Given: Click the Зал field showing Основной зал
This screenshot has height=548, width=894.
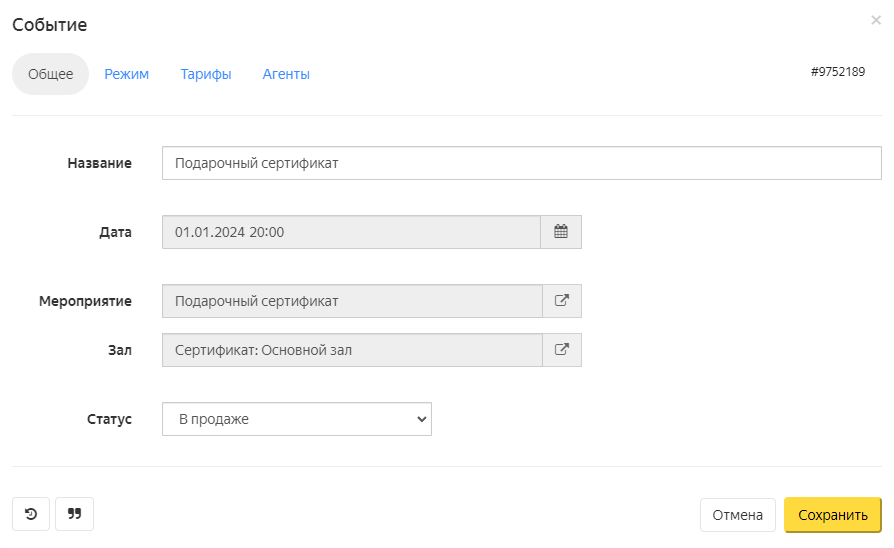Looking at the screenshot, I should tap(351, 350).
